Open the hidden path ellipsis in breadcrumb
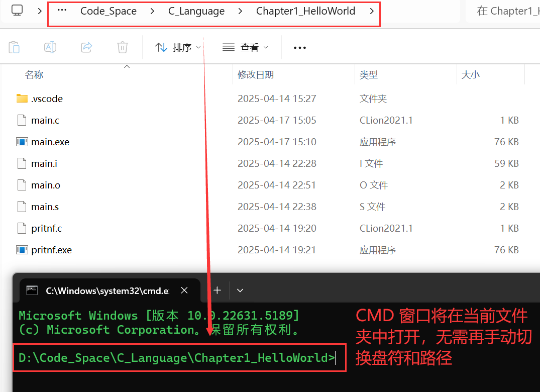Viewport: 540px width, 392px height. pos(62,11)
